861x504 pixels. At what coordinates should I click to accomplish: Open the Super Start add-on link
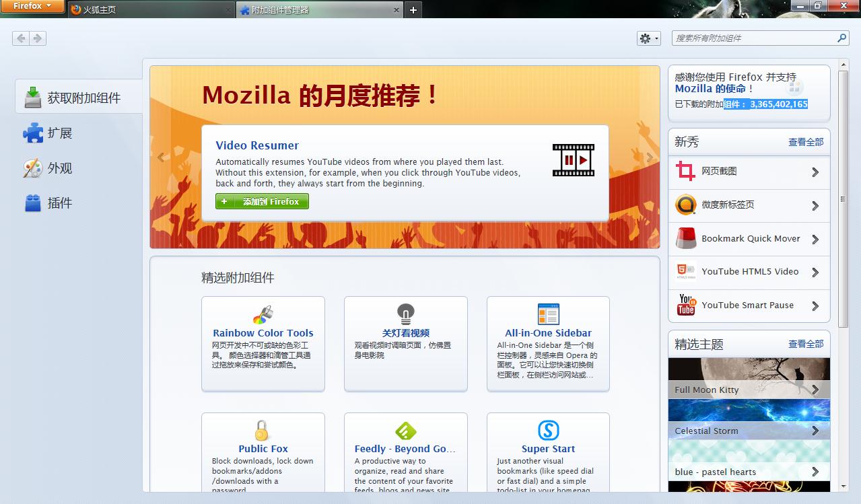(x=549, y=449)
